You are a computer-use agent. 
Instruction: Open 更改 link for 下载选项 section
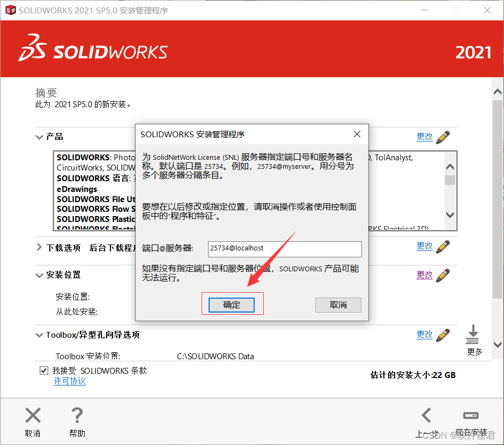click(x=425, y=246)
